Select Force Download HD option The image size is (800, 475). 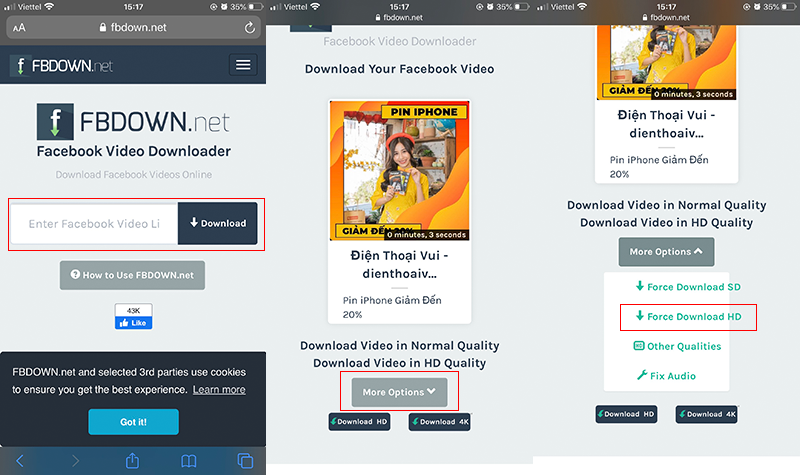[688, 316]
